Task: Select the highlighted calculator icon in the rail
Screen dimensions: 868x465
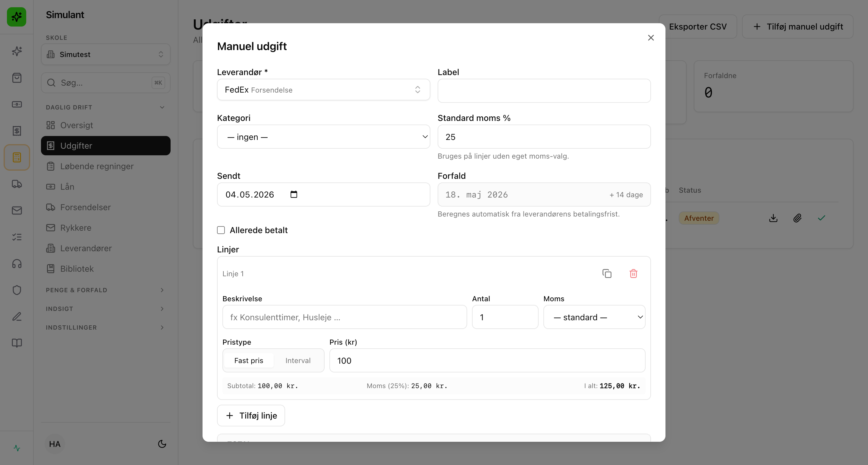Action: point(17,157)
